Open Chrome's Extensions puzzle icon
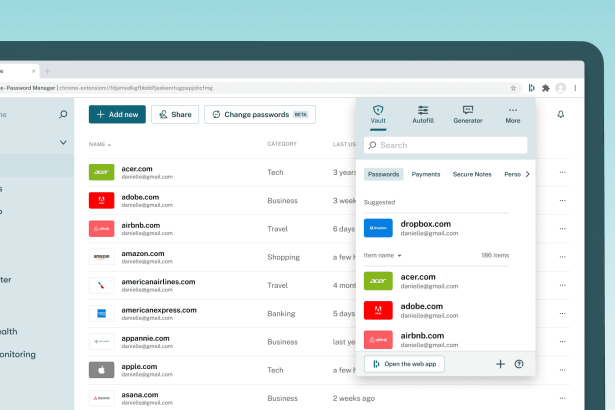 (545, 88)
